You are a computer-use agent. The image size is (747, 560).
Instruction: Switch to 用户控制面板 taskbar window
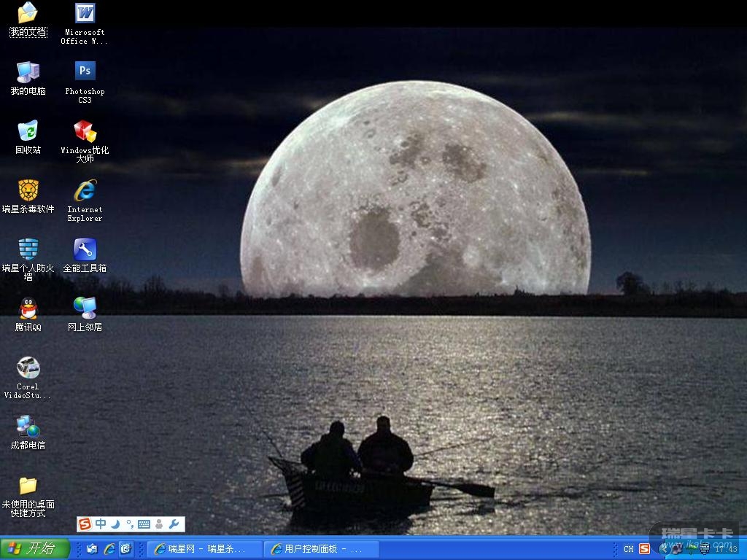tap(322, 549)
